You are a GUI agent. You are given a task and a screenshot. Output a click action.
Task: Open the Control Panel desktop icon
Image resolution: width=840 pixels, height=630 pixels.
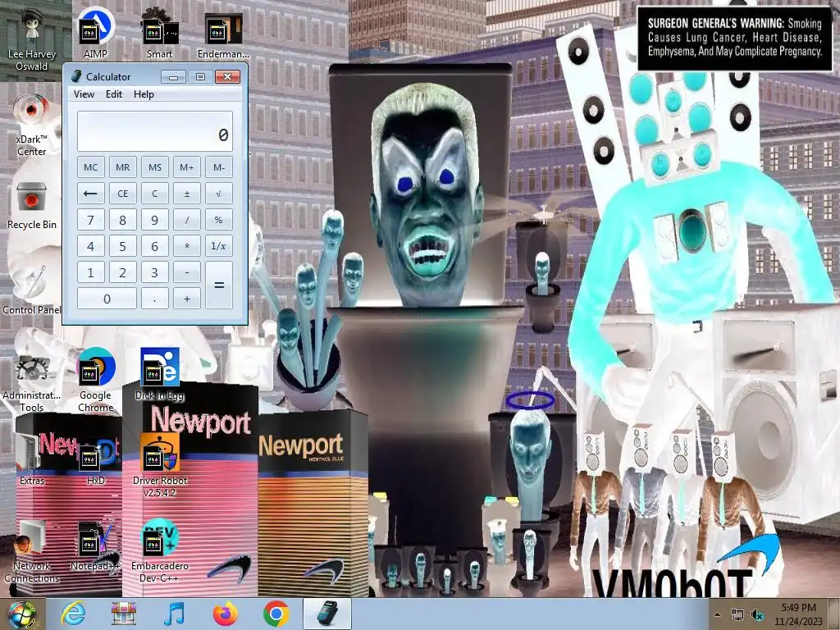click(x=32, y=290)
